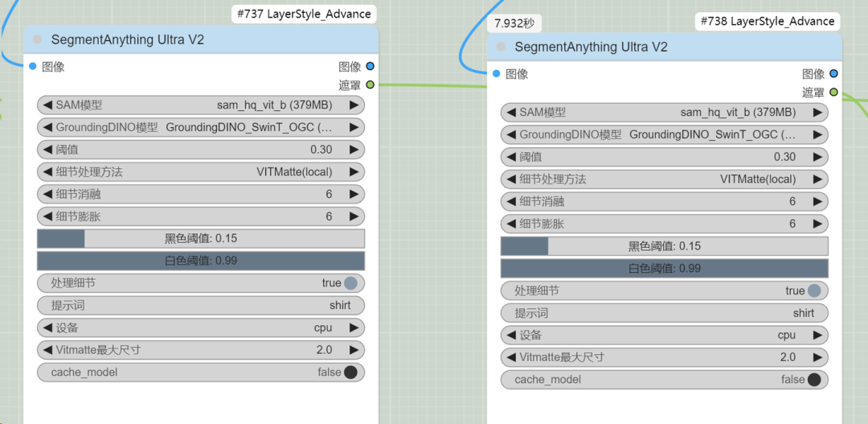
Task: Next 设备 option in node #737
Action: coord(354,327)
